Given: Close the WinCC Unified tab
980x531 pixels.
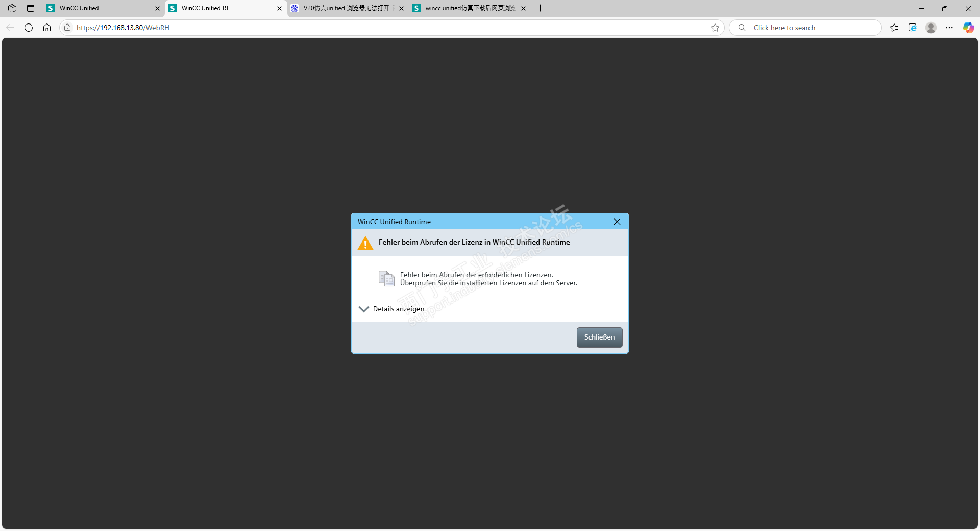Looking at the screenshot, I should (x=157, y=8).
